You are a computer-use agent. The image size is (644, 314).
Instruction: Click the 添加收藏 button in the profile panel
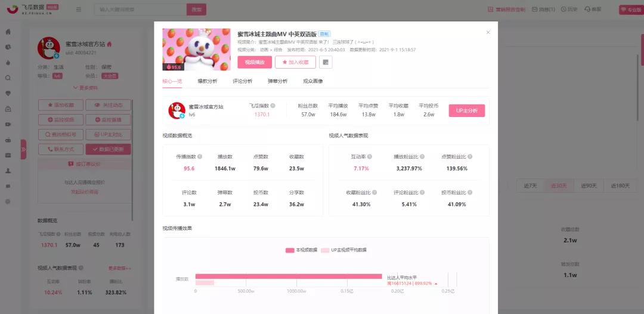point(61,105)
